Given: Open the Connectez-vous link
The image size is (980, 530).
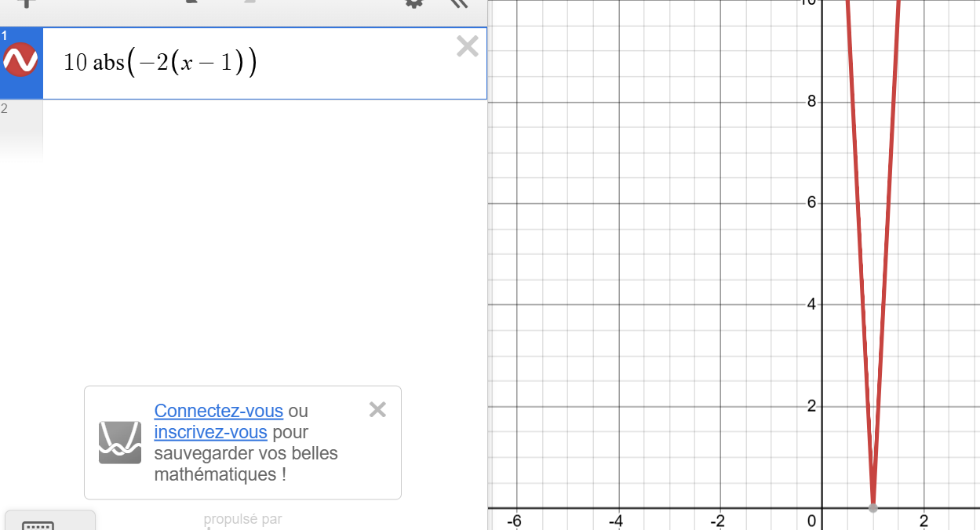Looking at the screenshot, I should [x=218, y=411].
